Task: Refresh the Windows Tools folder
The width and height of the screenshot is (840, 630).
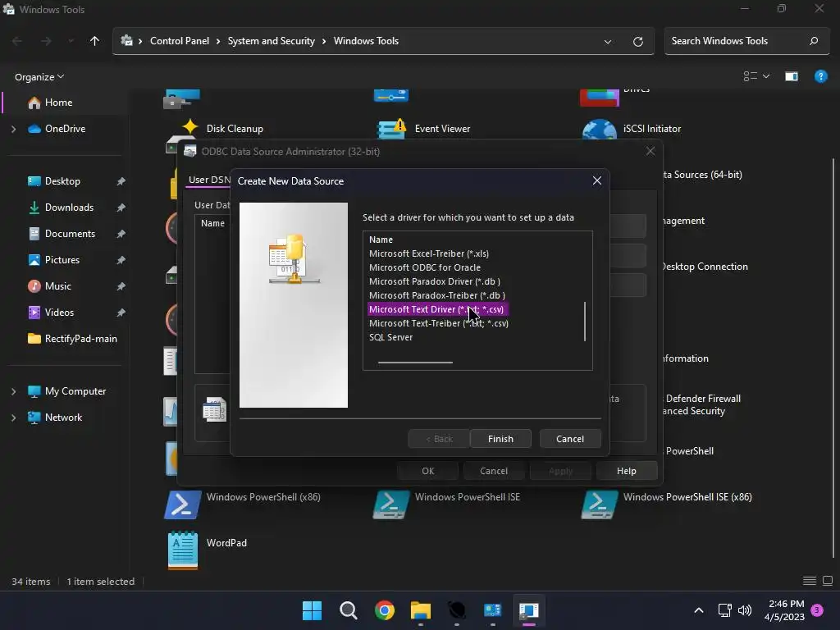Action: pos(637,41)
